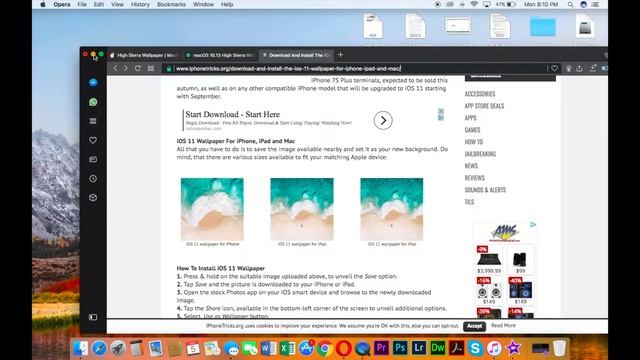Click the AMS ad logo
Viewport: 640px width, 360px height.
(504, 233)
